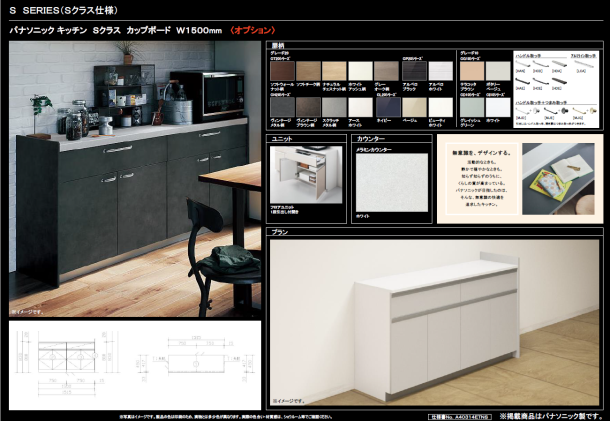Click the カウンター section header

[x=370, y=139]
